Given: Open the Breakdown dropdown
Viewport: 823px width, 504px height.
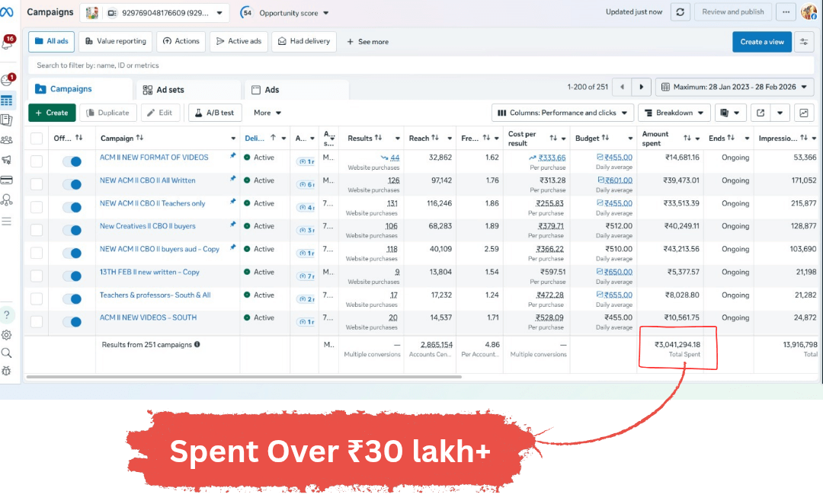Looking at the screenshot, I should point(674,113).
